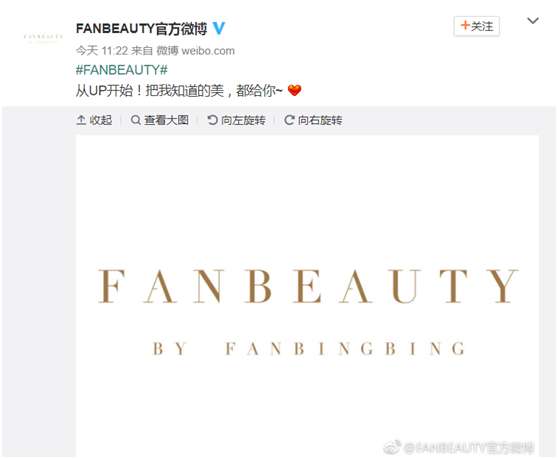The width and height of the screenshot is (558, 459).
Task: Open the 今天 11:22 timestamp link
Action: click(x=102, y=51)
